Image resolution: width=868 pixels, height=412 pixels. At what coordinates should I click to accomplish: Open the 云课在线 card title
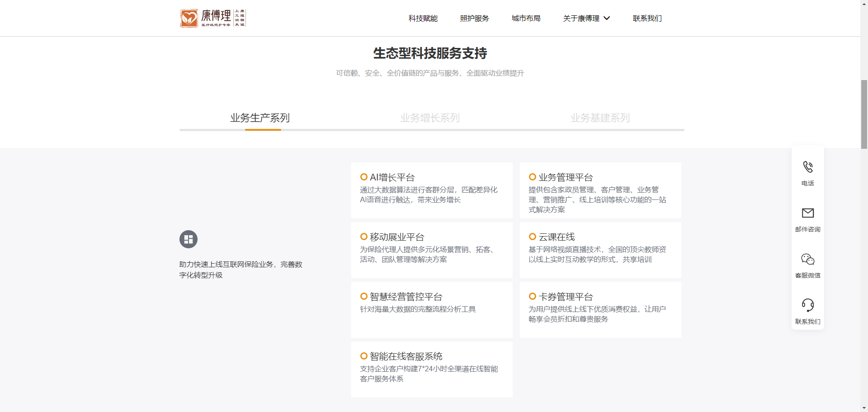click(557, 237)
